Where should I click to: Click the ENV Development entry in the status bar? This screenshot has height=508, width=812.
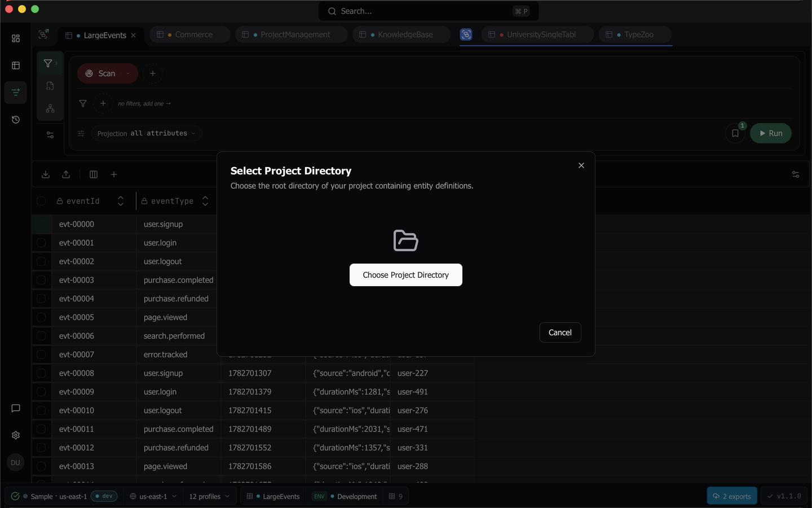[345, 496]
